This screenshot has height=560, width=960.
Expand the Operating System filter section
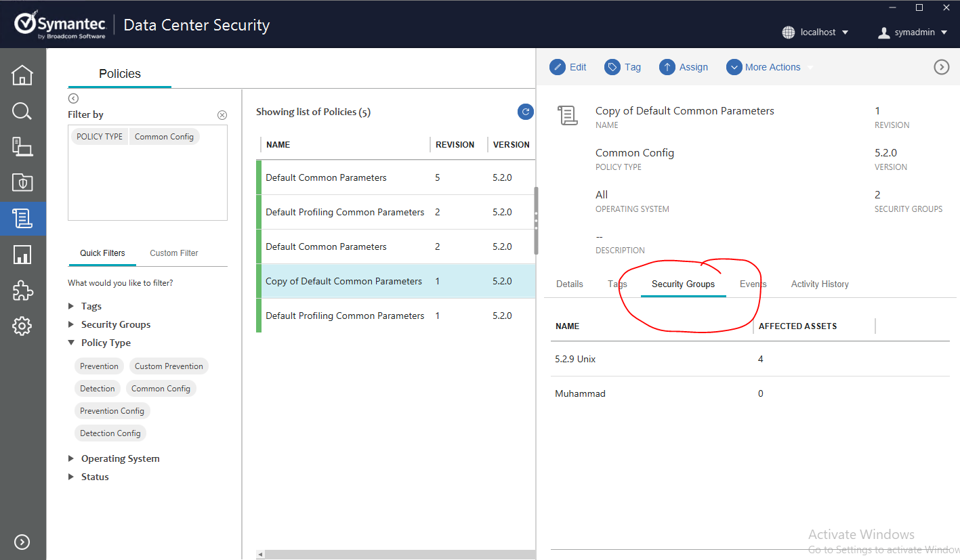tap(114, 458)
